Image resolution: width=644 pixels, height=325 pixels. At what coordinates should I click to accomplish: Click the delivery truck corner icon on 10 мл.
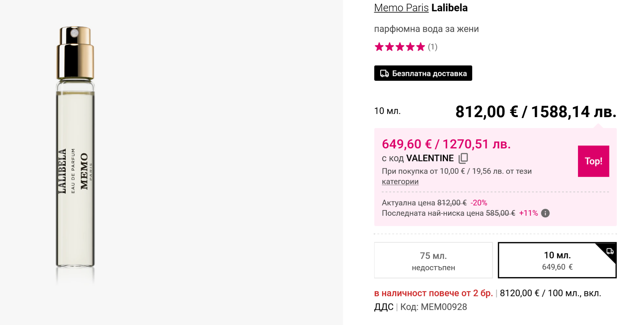coord(610,251)
